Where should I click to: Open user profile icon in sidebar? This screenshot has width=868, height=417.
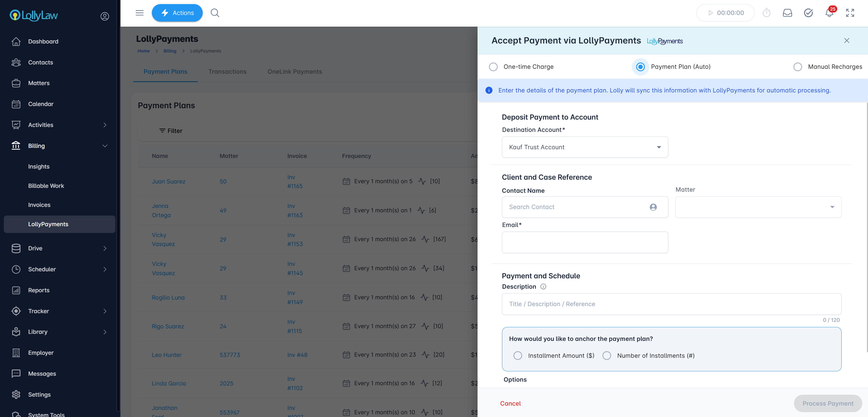pos(105,16)
